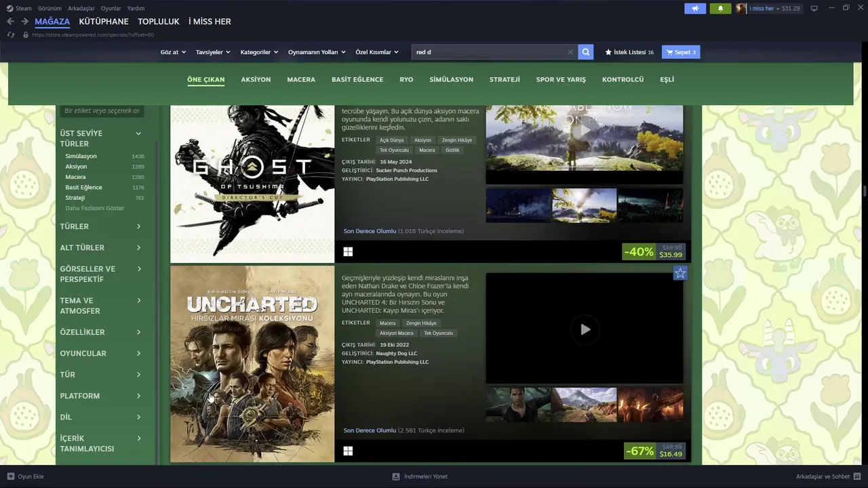The image size is (868, 488).
Task: Open account dropdown i miss her
Action: pyautogui.click(x=764, y=8)
